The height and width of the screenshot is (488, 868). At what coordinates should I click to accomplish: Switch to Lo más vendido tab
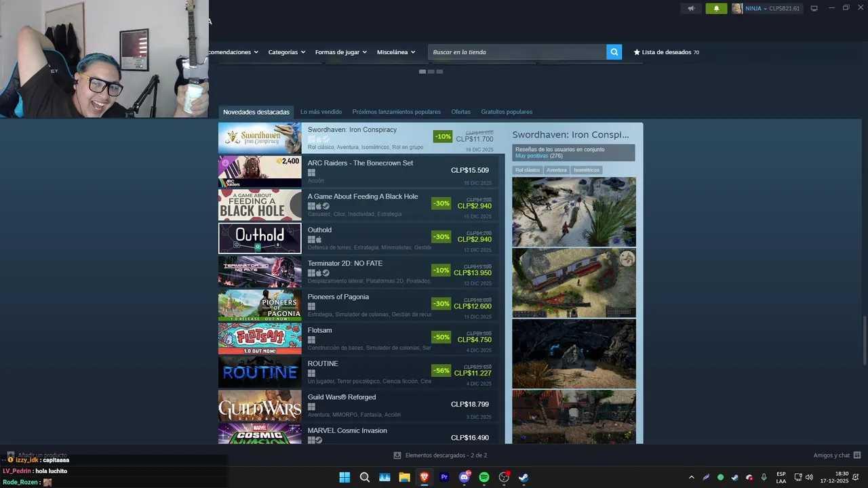pos(321,112)
